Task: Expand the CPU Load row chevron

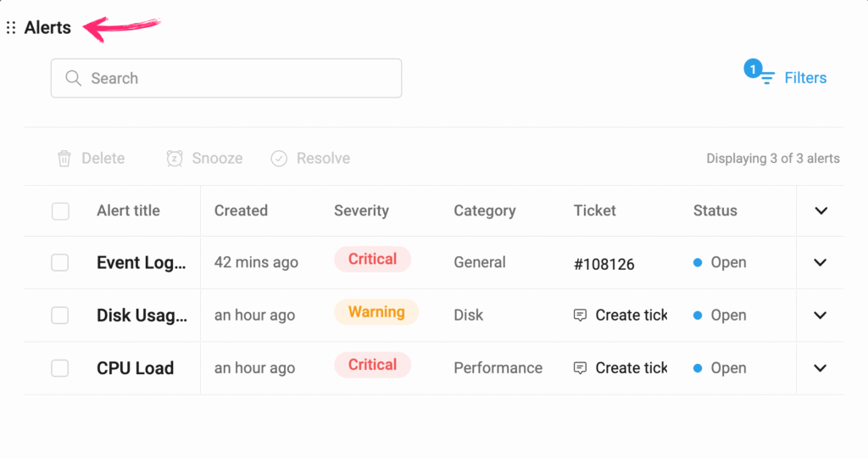Action: pos(820,368)
